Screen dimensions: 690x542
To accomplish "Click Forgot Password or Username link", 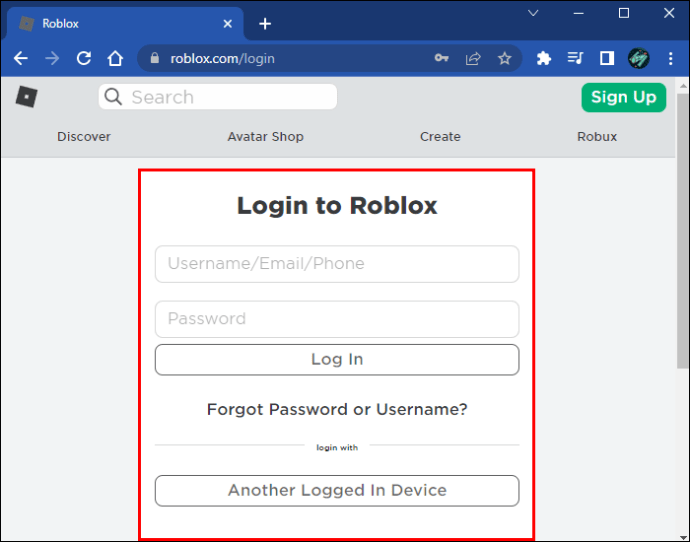I will [x=337, y=409].
